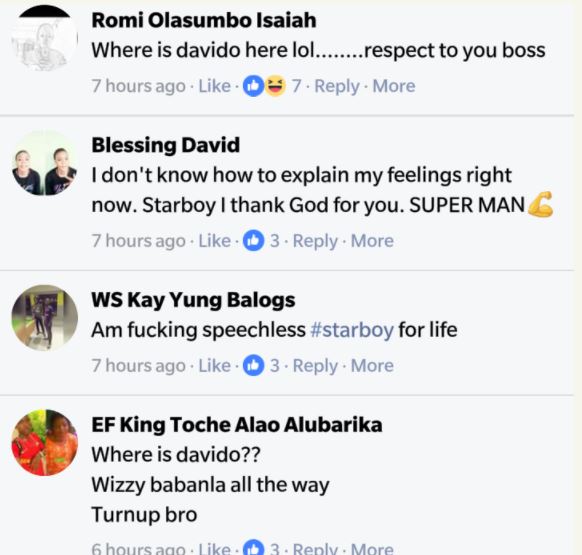Image resolution: width=582 pixels, height=555 pixels.
Task: Open Blessing David's profile picture
Action: click(x=45, y=163)
